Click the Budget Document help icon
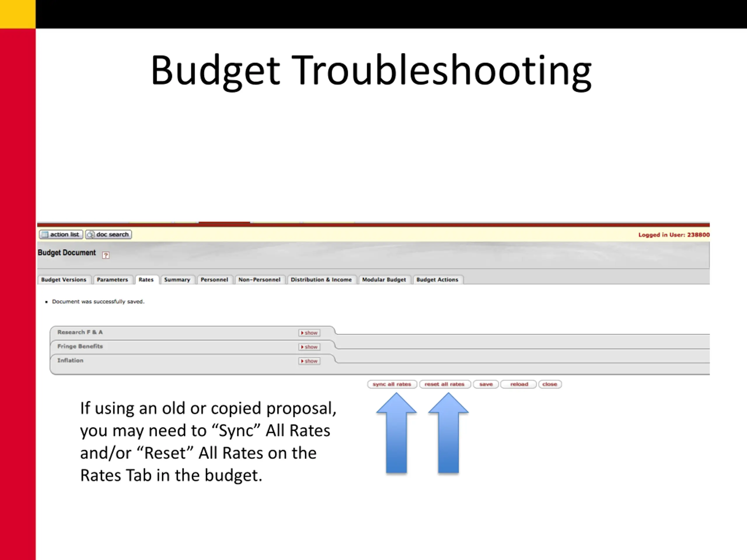The width and height of the screenshot is (747, 560). click(106, 255)
